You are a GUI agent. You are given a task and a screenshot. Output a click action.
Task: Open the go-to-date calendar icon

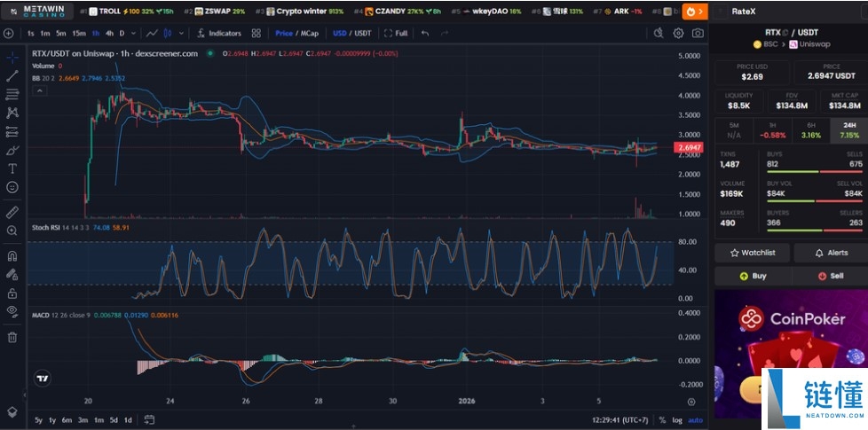click(x=149, y=420)
